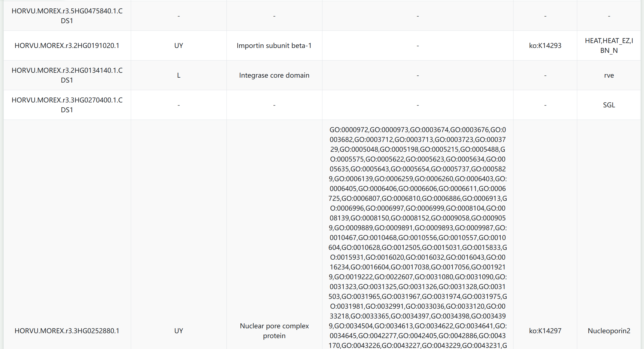Select gene ID HORVU.MOREX.r3.5HG0475840.1.CDS1
This screenshot has width=644, height=349.
point(67,16)
